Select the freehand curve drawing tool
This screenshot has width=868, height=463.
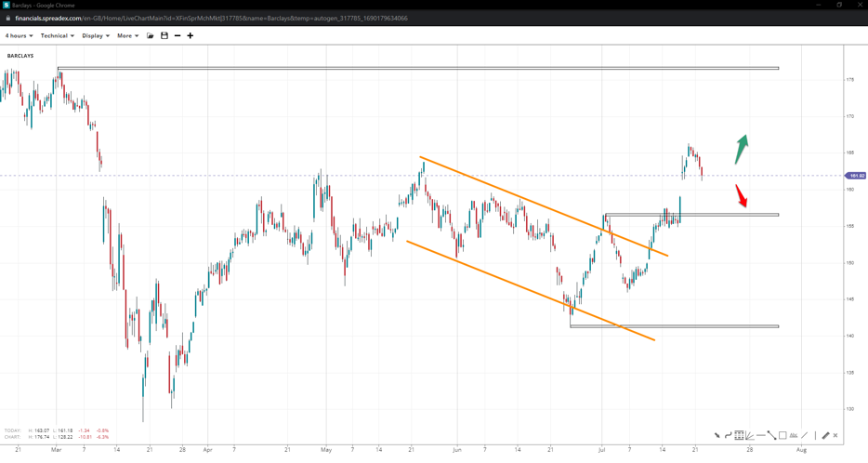(x=729, y=435)
